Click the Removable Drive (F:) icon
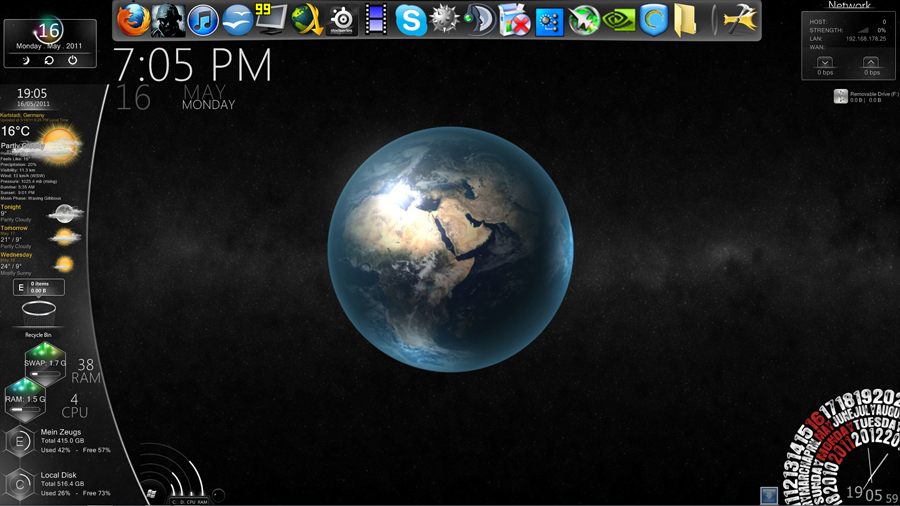The image size is (900, 506). click(841, 96)
